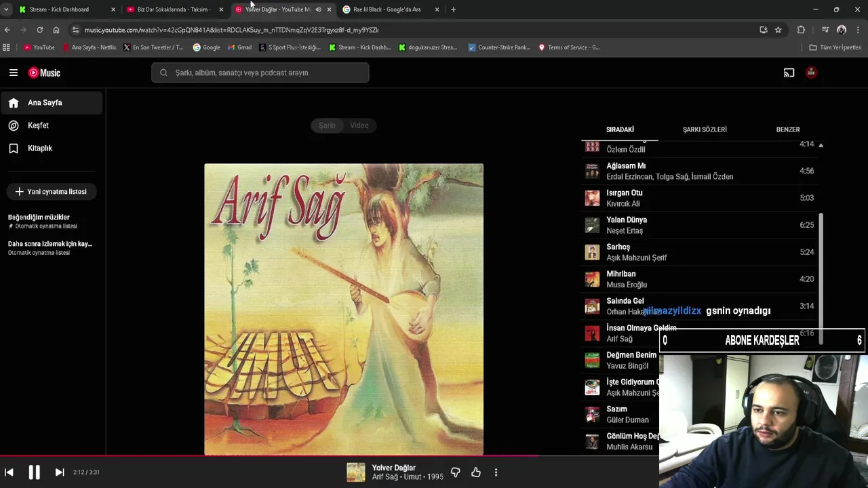Open the Ana Sayfa - Netflix bookmark
This screenshot has width=868, height=488.
90,47
